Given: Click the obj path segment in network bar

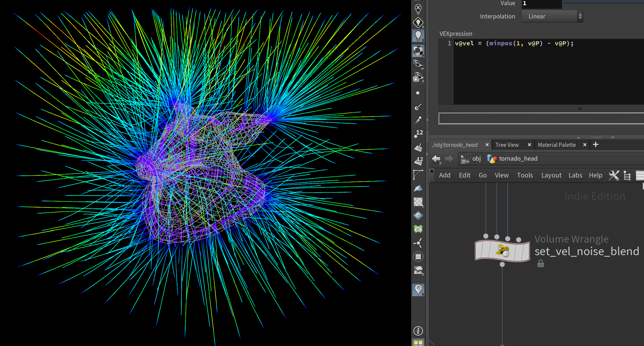Looking at the screenshot, I should 476,158.
